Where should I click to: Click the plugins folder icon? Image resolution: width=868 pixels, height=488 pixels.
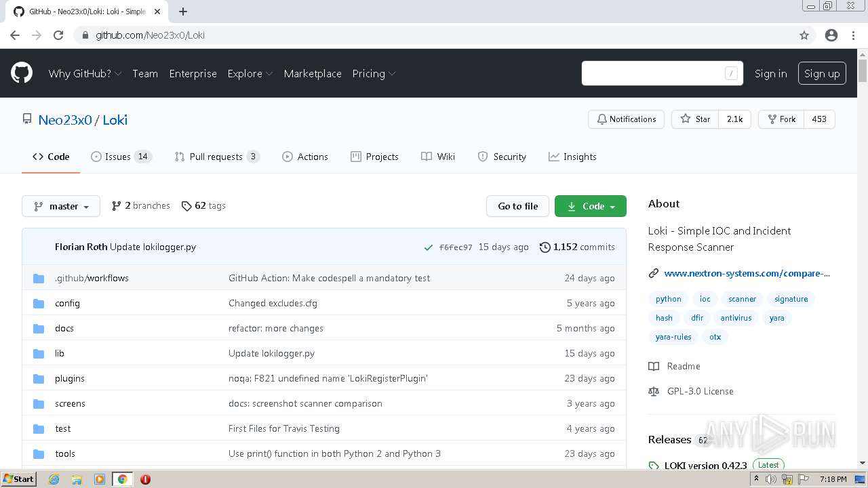(39, 378)
